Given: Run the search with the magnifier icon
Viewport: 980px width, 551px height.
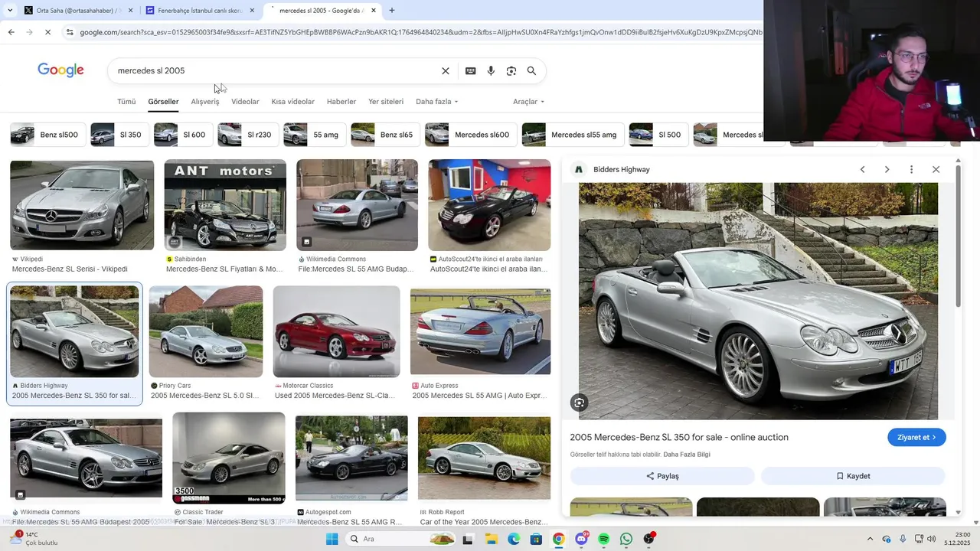Looking at the screenshot, I should point(531,70).
